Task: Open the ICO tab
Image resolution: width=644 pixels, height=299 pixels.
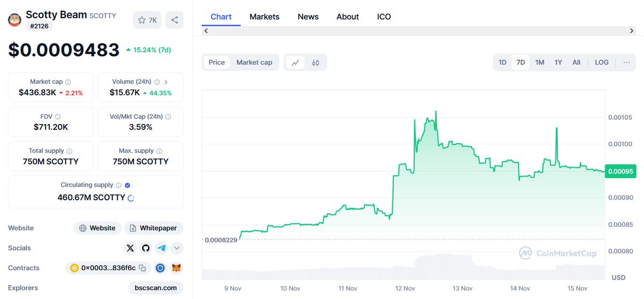Action: coord(384,17)
